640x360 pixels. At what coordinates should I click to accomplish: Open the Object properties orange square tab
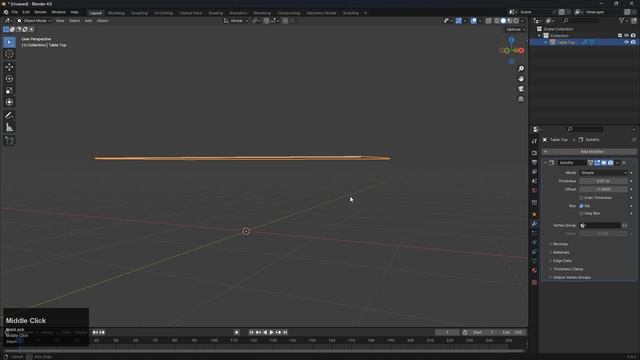point(534,215)
